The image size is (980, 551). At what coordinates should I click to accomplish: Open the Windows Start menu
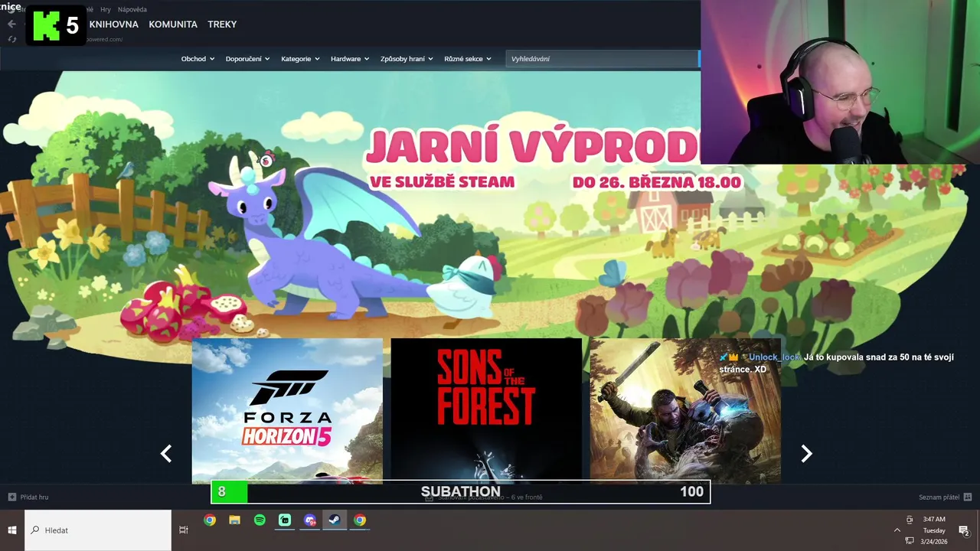(12, 530)
